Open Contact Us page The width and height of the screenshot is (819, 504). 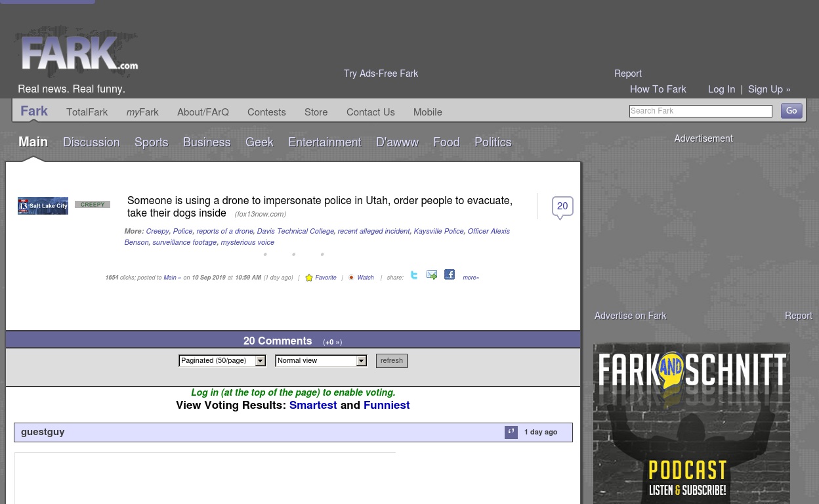[371, 112]
